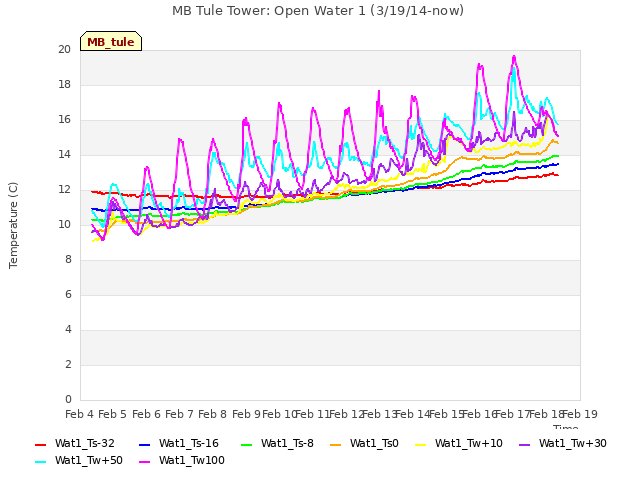Select the Wat1_Tw+30 legend label
Image resolution: width=640 pixels, height=480 pixels.
572,444
